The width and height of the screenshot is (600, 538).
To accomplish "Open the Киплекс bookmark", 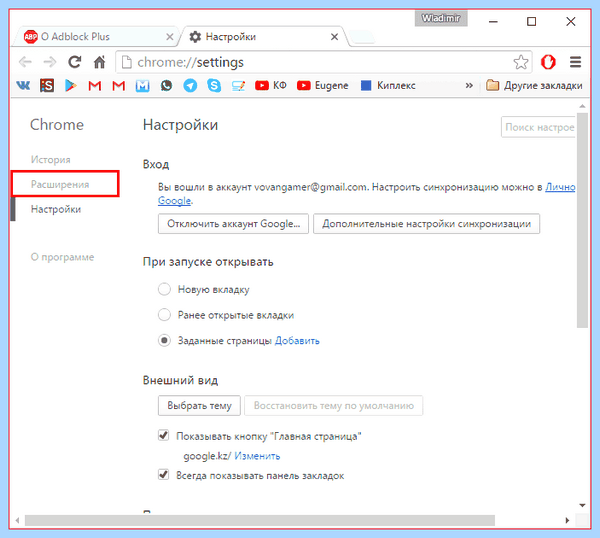I will tap(388, 85).
